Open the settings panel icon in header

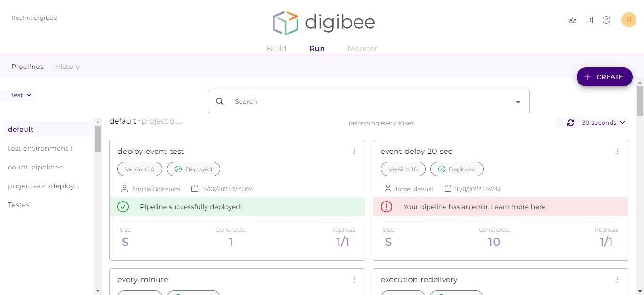point(589,20)
